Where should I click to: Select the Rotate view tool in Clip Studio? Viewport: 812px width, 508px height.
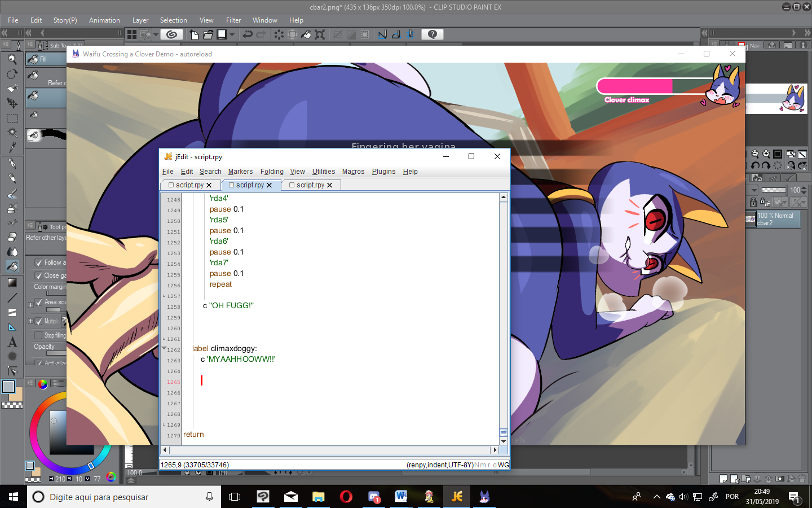(x=12, y=74)
